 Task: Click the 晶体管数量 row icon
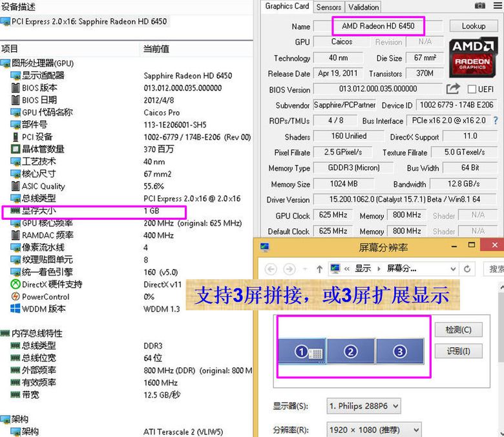[x=16, y=149]
